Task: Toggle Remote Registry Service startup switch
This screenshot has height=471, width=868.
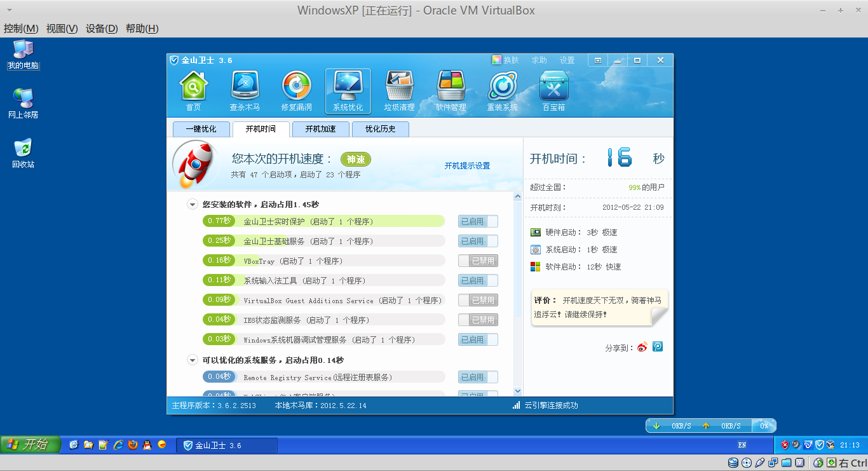Action: pos(478,377)
